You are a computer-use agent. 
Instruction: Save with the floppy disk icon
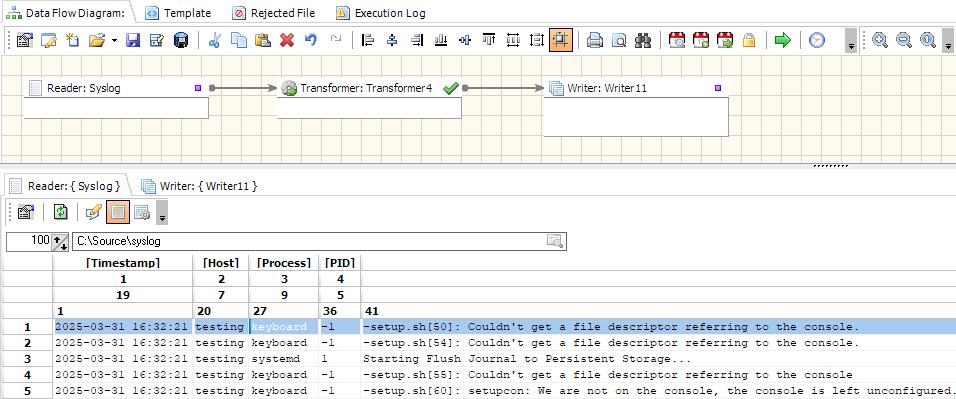click(x=133, y=40)
